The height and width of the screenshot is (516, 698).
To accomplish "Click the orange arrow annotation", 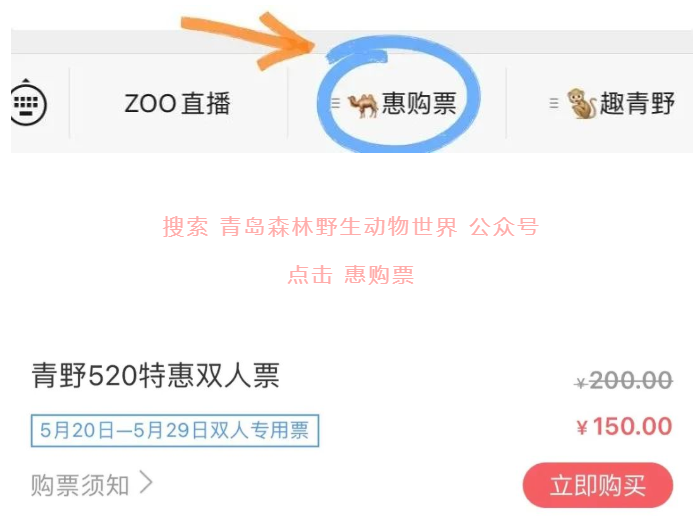I will (248, 41).
